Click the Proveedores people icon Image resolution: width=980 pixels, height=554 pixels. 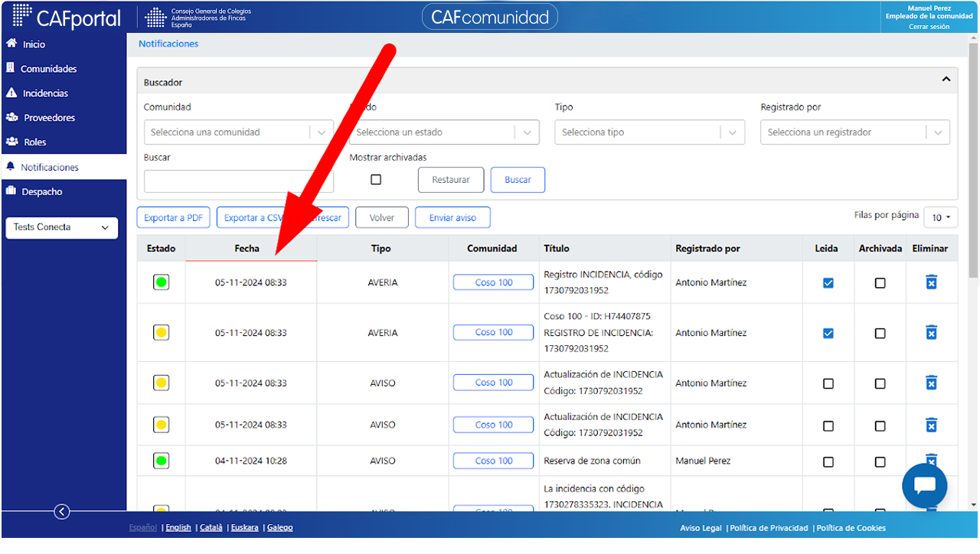pyautogui.click(x=12, y=117)
